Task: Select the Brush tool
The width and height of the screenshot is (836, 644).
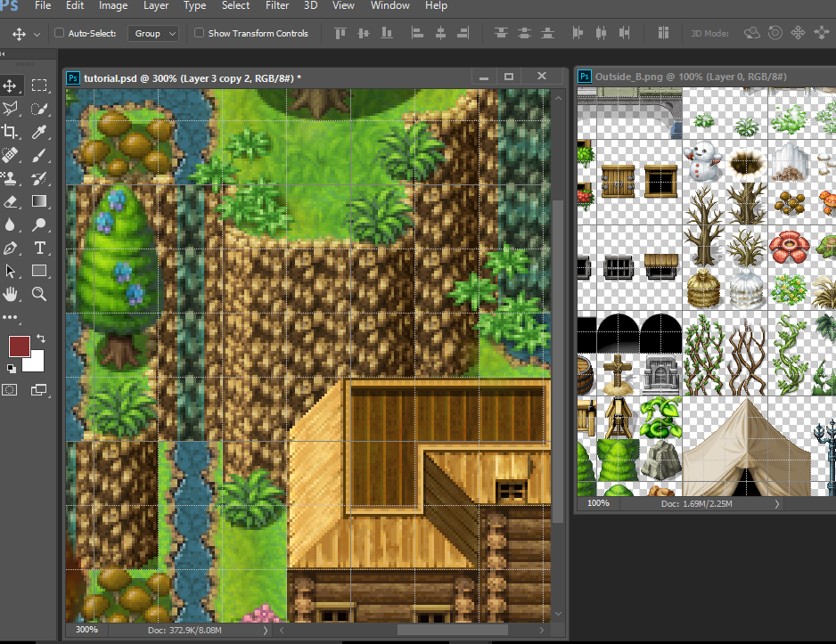Action: click(39, 155)
